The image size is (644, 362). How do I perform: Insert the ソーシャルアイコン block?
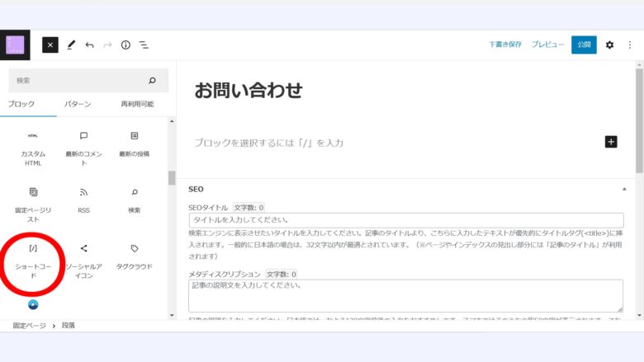tap(83, 261)
